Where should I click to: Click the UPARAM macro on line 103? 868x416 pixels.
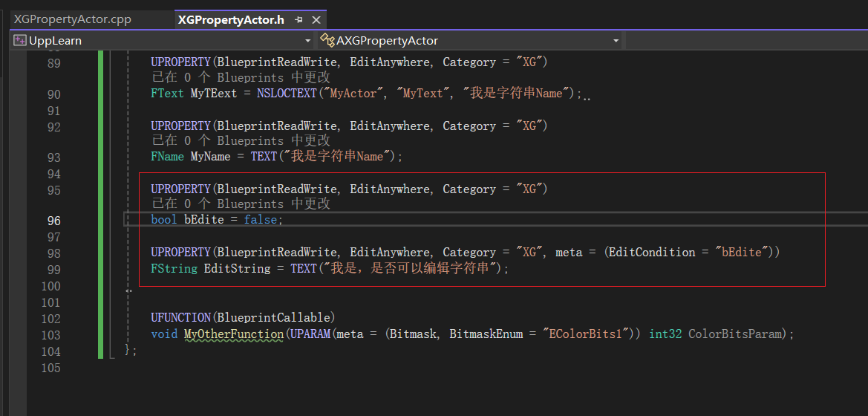(x=310, y=334)
